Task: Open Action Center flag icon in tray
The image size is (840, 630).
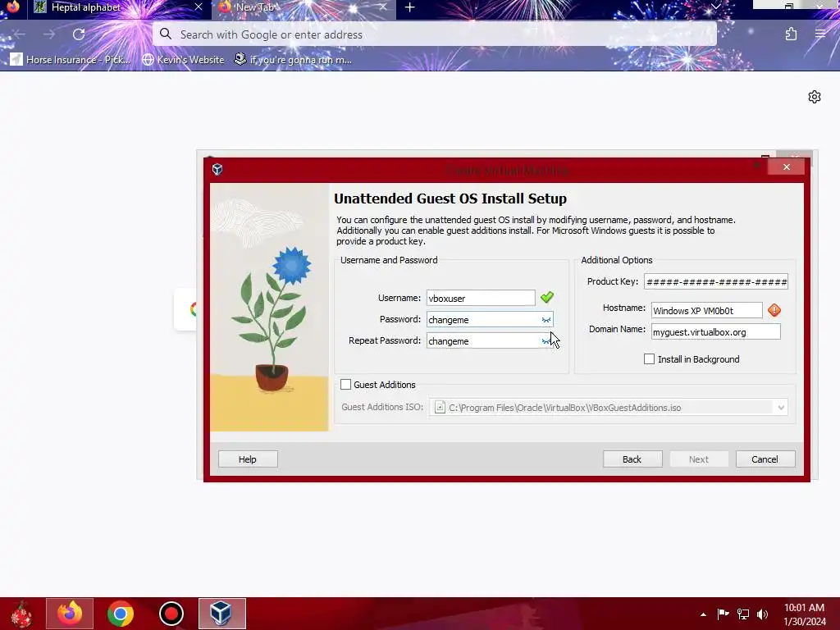Action: click(x=723, y=614)
